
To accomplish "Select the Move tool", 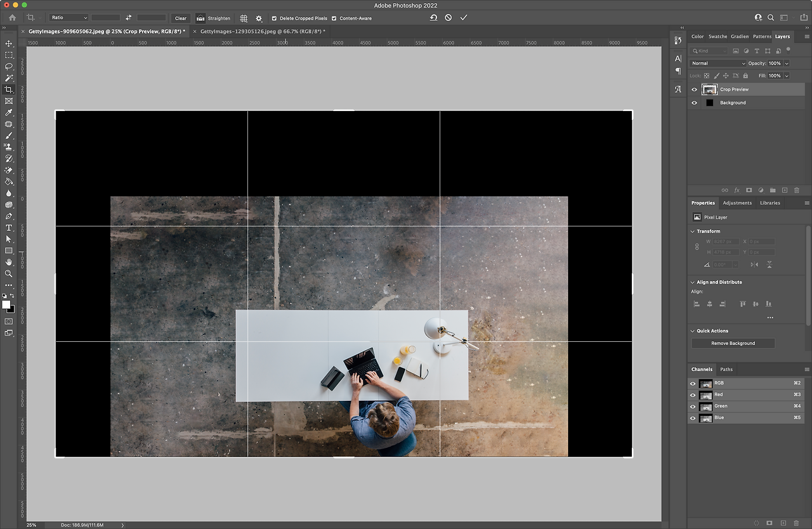I will (9, 44).
